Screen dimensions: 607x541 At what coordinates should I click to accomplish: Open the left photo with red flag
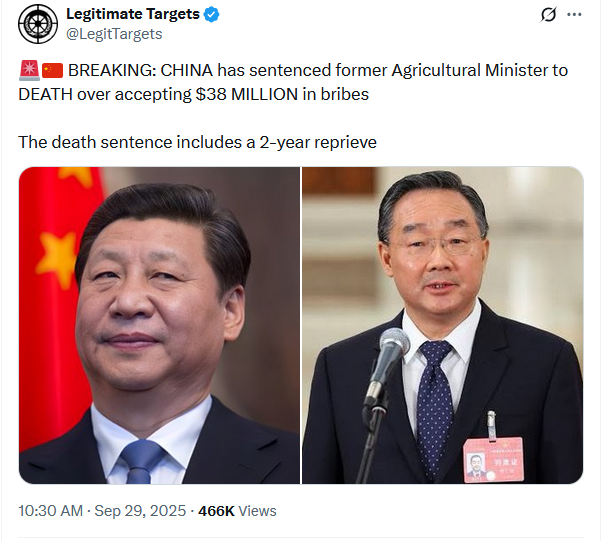pos(159,325)
